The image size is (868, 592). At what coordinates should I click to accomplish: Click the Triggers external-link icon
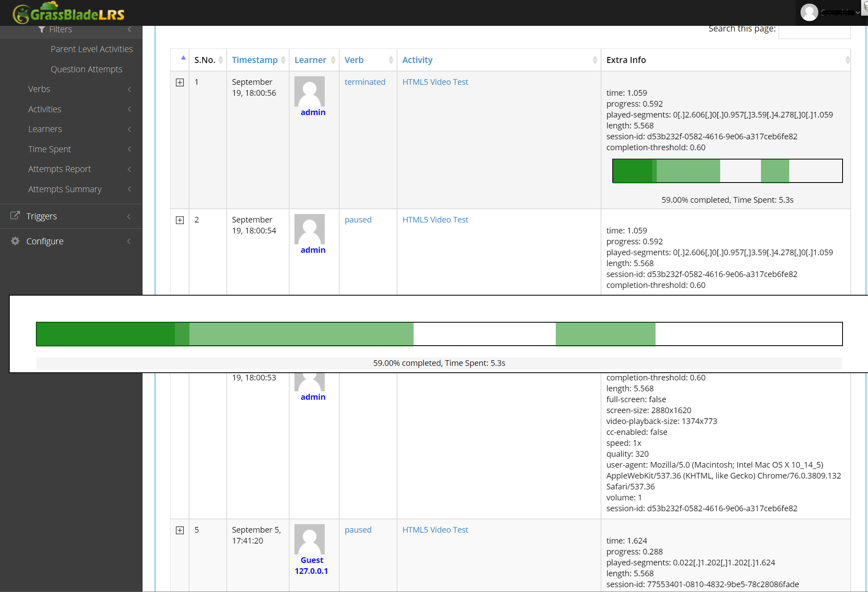pyautogui.click(x=15, y=216)
